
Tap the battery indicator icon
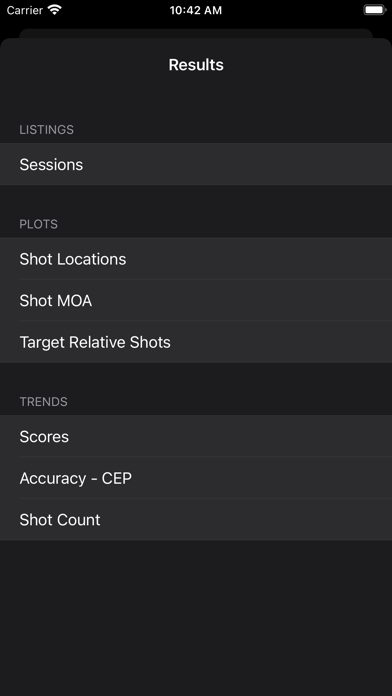pyautogui.click(x=374, y=10)
